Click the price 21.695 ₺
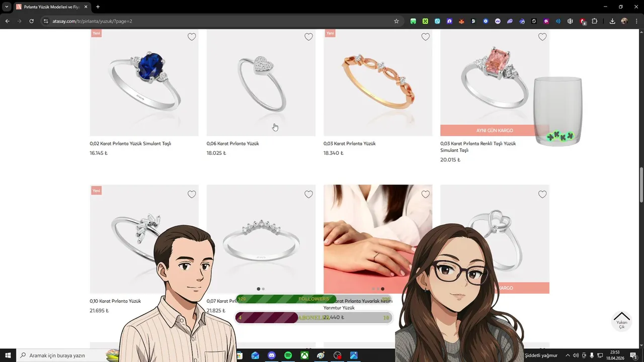This screenshot has height=362, width=644. 99,311
